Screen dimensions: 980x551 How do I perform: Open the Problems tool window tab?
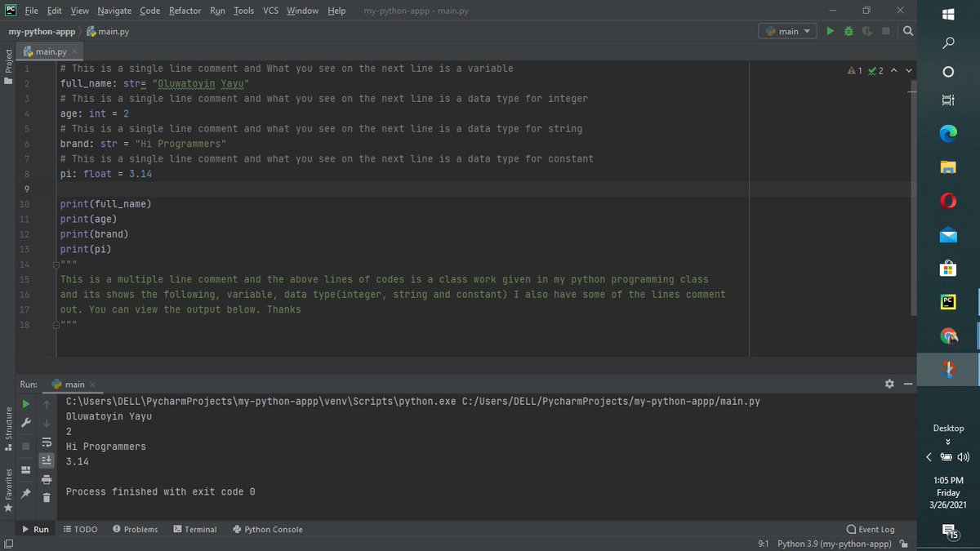(135, 529)
